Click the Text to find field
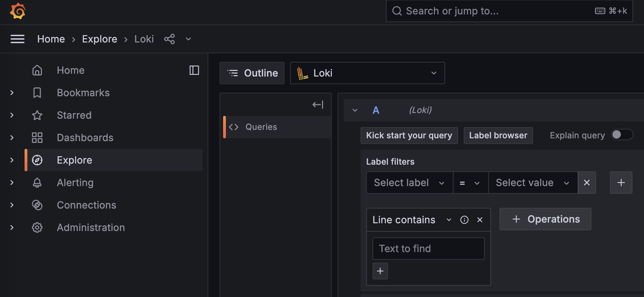 coord(428,249)
